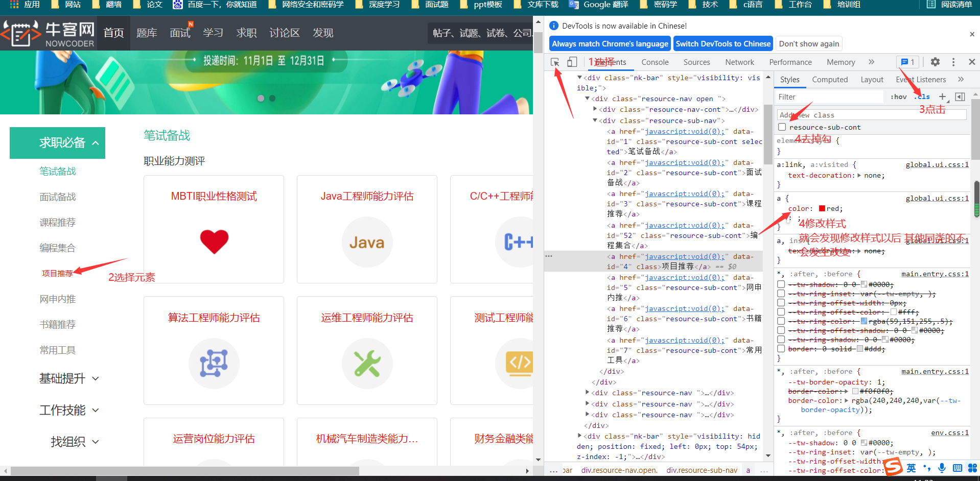
Task: Toggle the --tw-ring-offset-color property checkbox
Action: tap(781, 312)
